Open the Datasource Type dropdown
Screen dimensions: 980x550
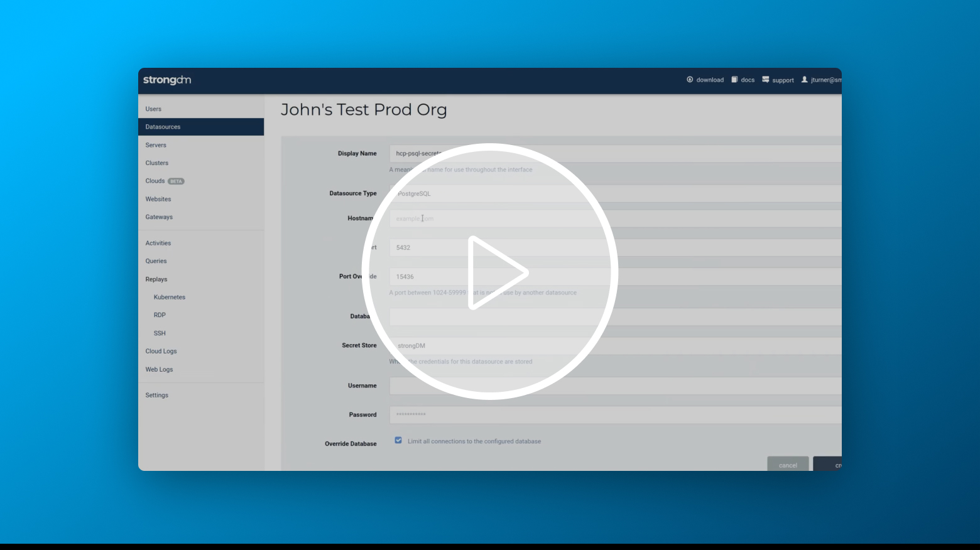click(x=616, y=193)
